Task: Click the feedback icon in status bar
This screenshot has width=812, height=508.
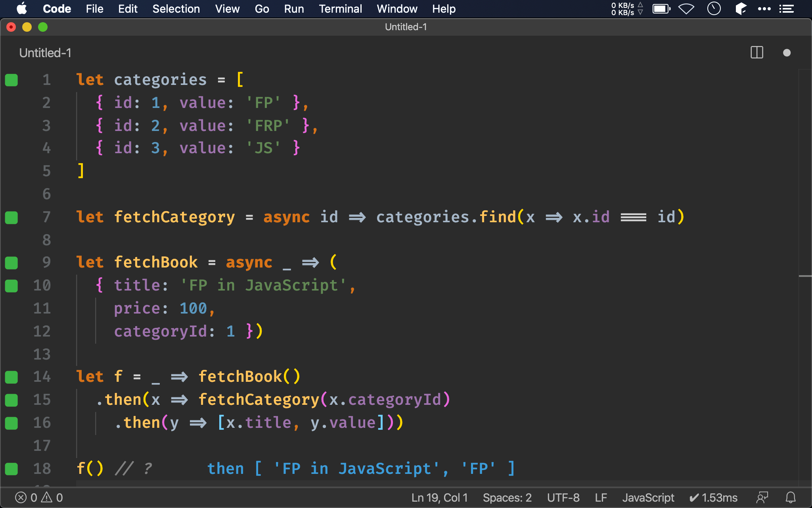Action: [762, 497]
